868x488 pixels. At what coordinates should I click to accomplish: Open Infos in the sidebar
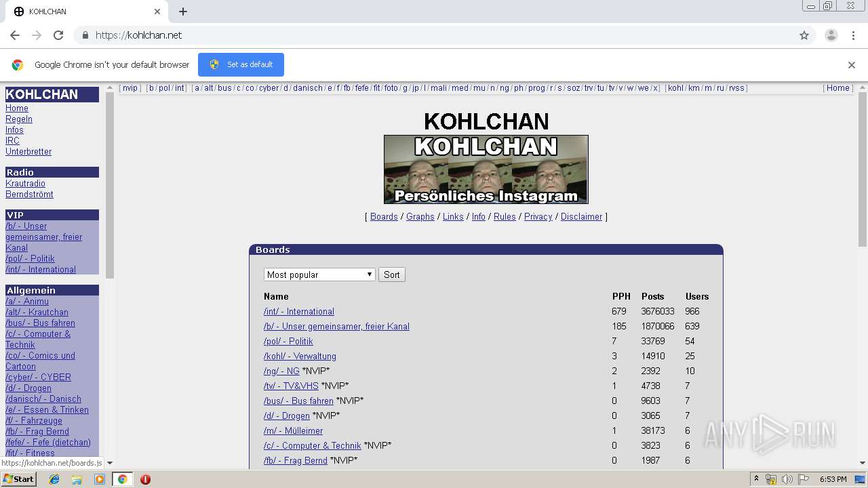pyautogui.click(x=14, y=130)
